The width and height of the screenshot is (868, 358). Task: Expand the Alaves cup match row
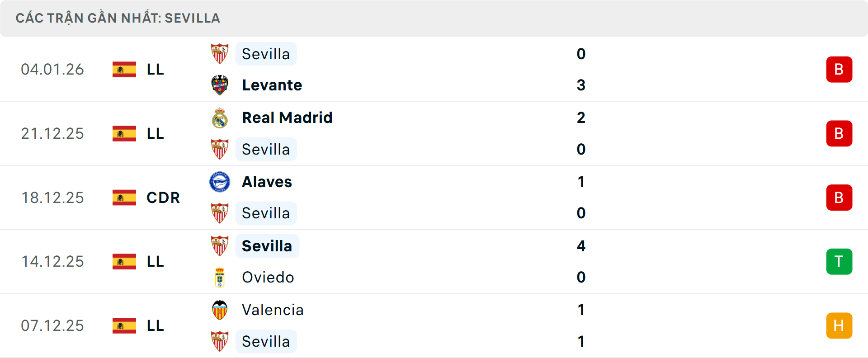point(434,198)
